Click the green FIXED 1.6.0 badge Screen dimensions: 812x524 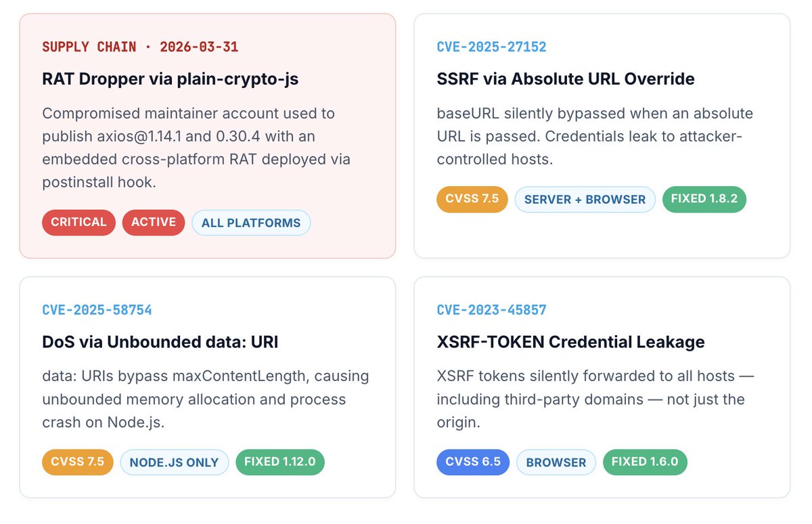point(645,462)
